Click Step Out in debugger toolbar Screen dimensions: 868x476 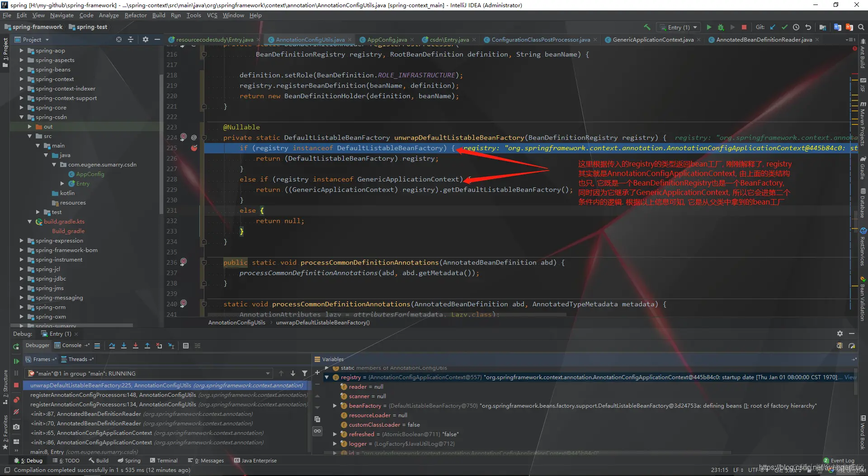pyautogui.click(x=147, y=346)
